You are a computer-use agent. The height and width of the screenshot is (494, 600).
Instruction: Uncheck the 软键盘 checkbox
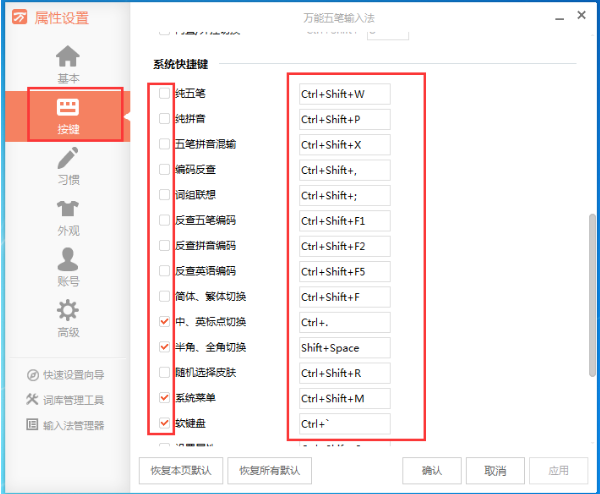[164, 423]
